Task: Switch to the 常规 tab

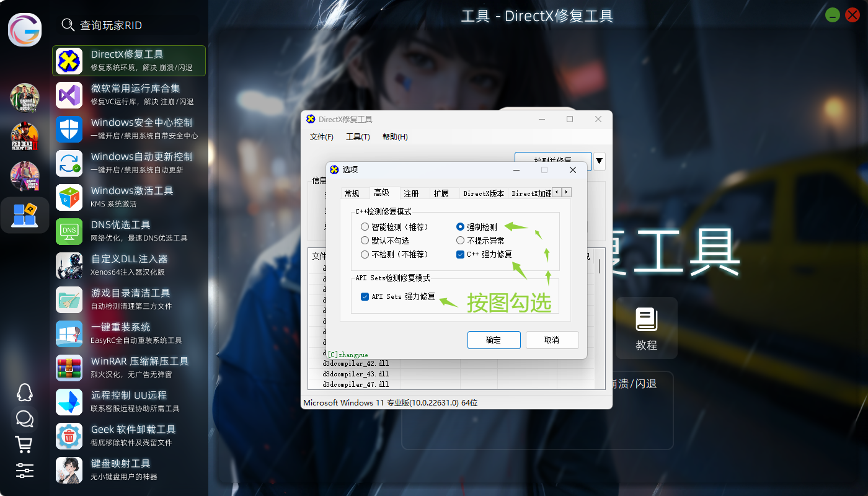Action: (352, 193)
